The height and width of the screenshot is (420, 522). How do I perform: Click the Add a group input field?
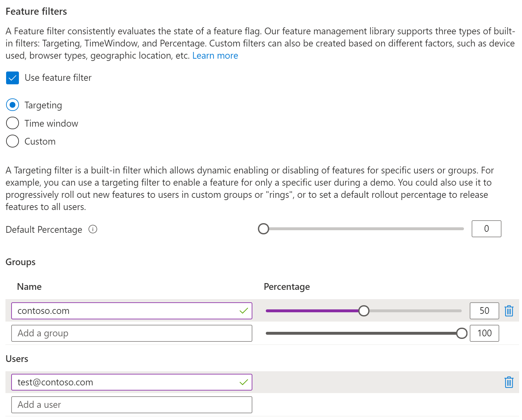click(x=131, y=333)
